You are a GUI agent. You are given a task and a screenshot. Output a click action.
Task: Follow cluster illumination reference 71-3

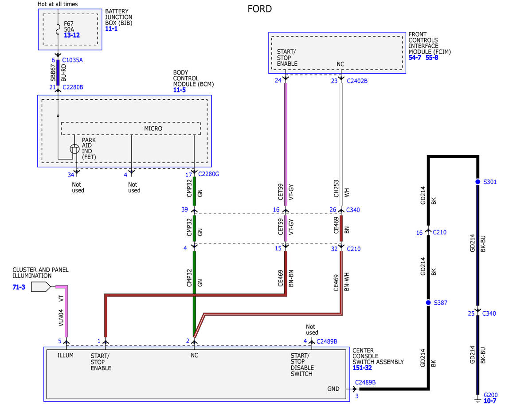pos(19,287)
